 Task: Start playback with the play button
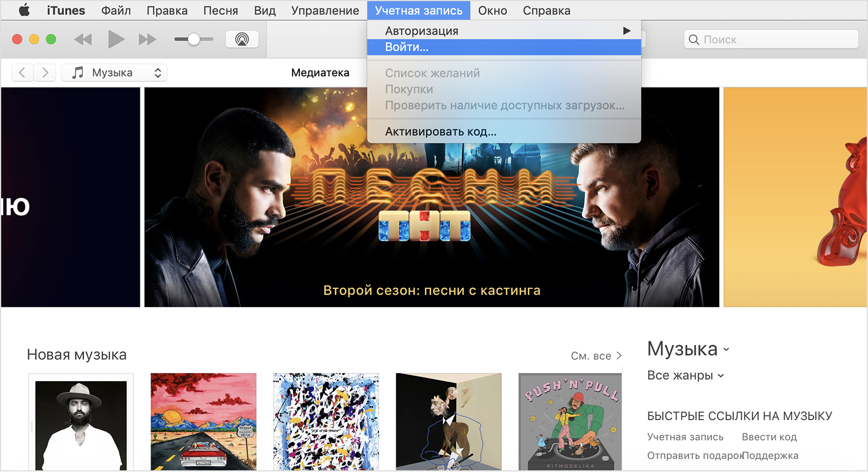(116, 39)
